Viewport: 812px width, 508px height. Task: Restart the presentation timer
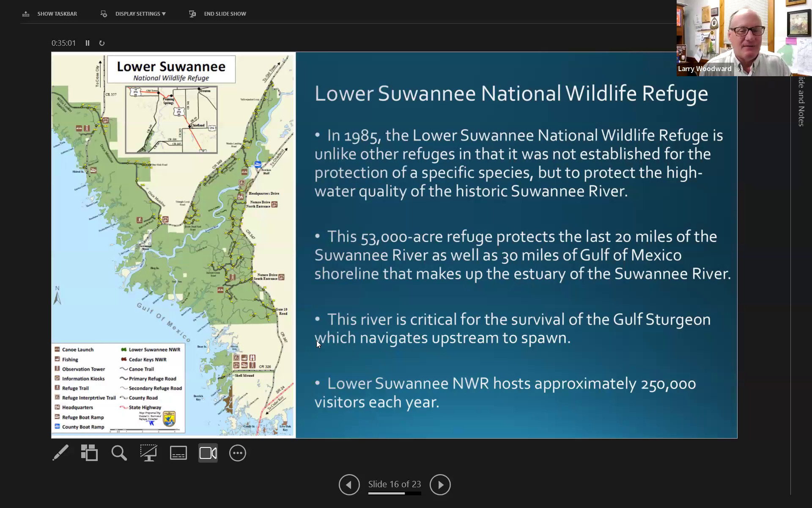coord(102,43)
